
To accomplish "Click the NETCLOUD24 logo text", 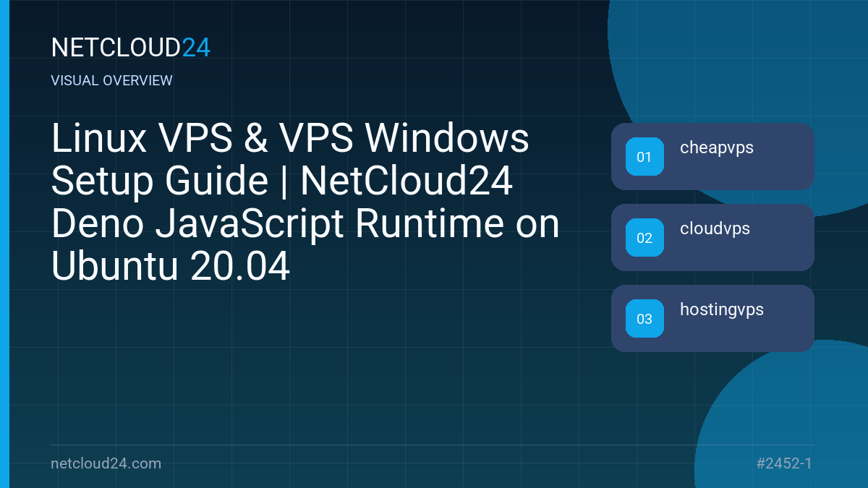I will [131, 48].
